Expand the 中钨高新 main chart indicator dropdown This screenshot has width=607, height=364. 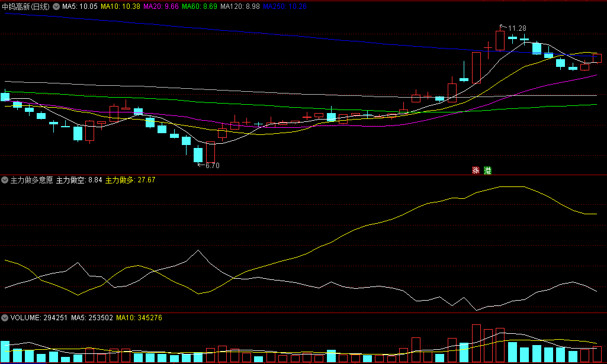click(56, 7)
